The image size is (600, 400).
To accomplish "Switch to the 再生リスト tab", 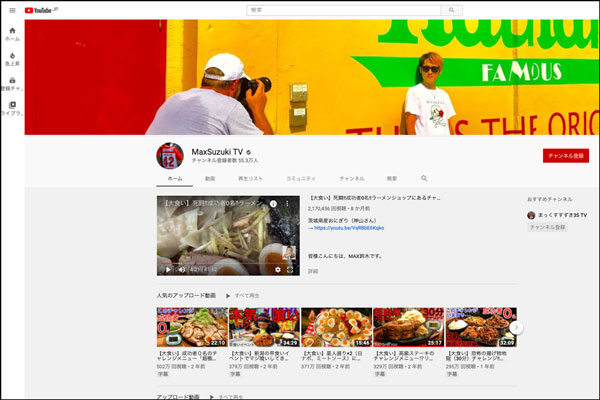I will (x=250, y=178).
